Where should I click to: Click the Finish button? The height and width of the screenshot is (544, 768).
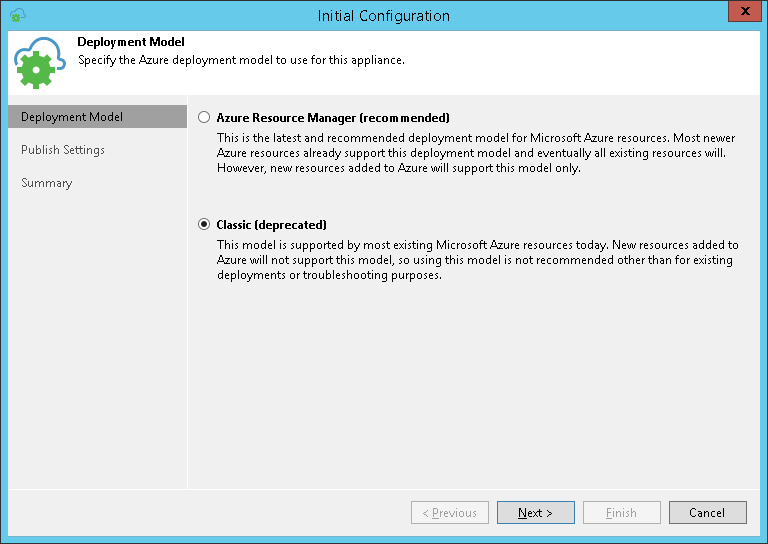(621, 513)
